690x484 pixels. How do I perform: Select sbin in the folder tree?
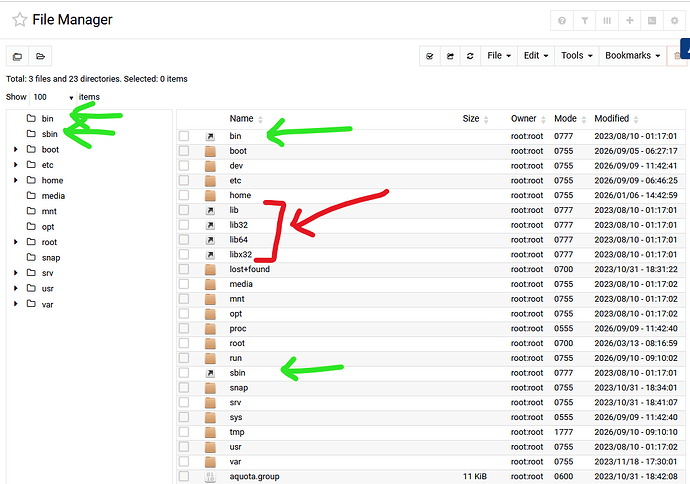pos(49,134)
